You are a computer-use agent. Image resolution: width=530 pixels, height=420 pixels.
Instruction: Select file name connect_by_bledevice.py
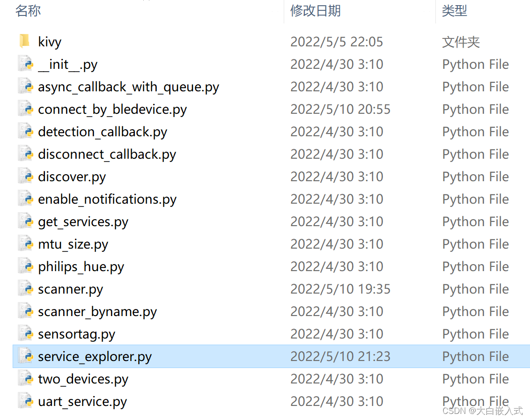[x=112, y=109]
